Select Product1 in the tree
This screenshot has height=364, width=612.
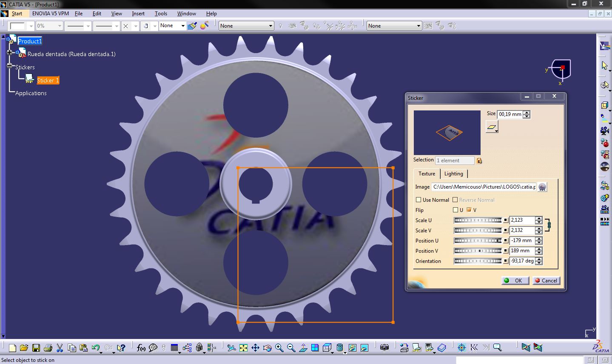(30, 41)
